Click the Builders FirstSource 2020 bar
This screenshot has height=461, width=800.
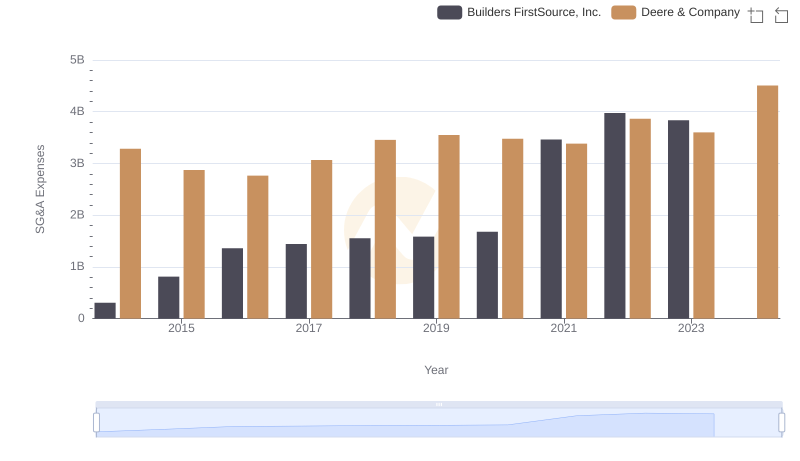click(x=487, y=275)
